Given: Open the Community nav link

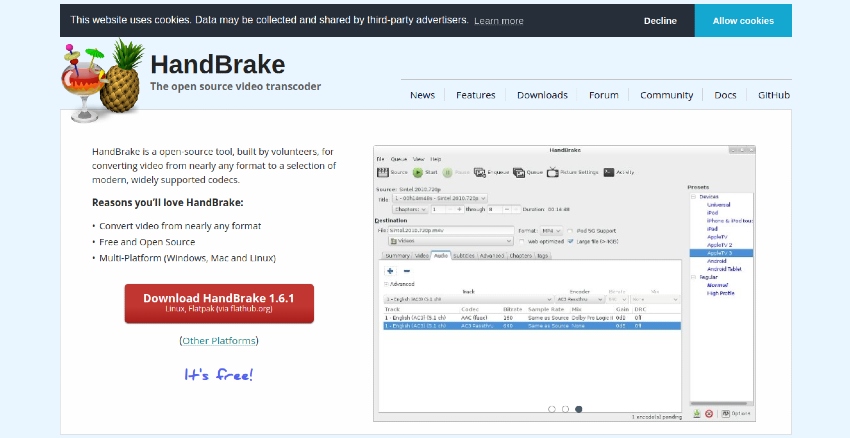Looking at the screenshot, I should [666, 95].
